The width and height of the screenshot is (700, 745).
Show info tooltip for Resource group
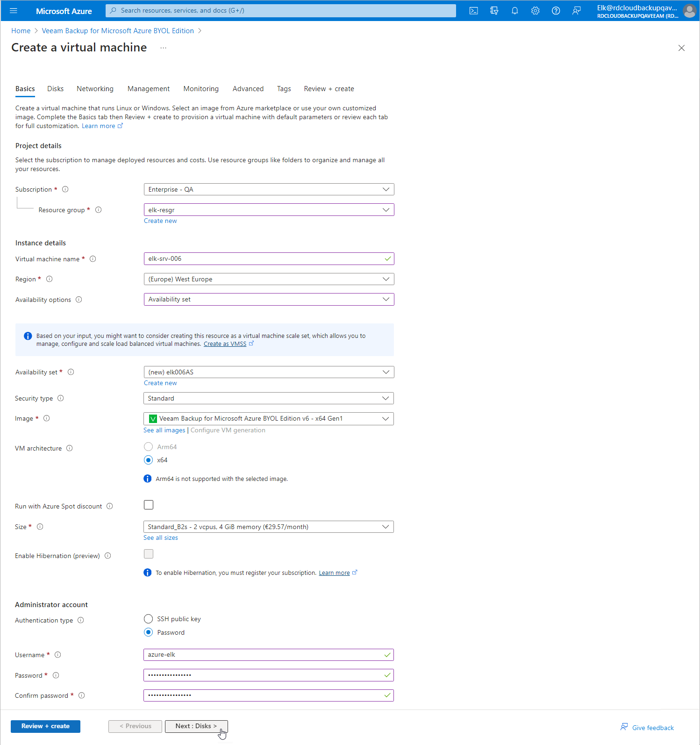click(98, 210)
